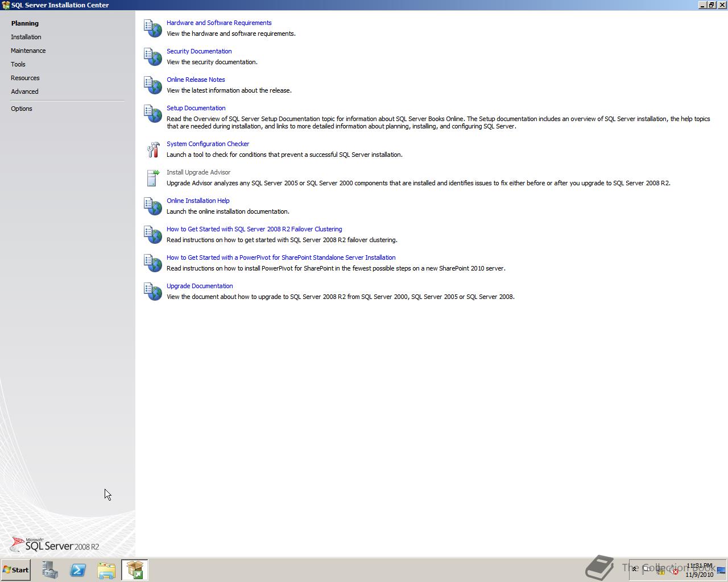Click the icon next to Failover Clustering guide

(153, 235)
